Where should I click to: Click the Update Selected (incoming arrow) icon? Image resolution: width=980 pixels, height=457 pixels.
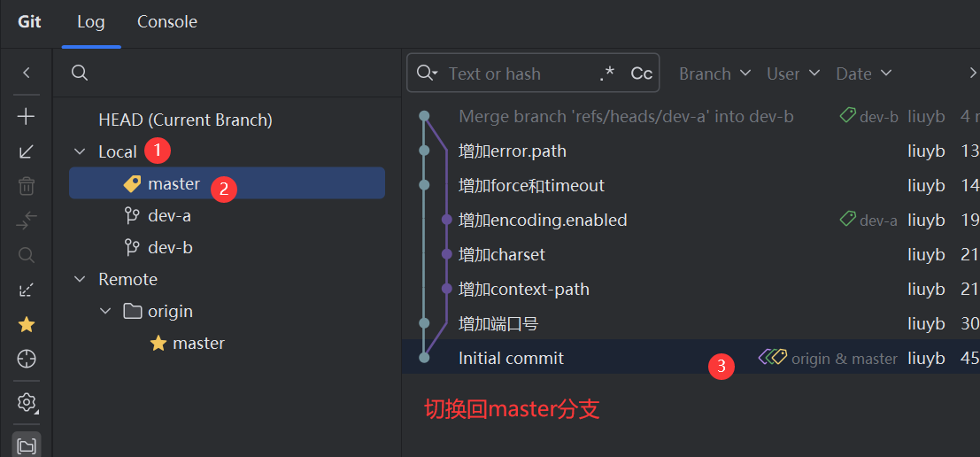(27, 151)
